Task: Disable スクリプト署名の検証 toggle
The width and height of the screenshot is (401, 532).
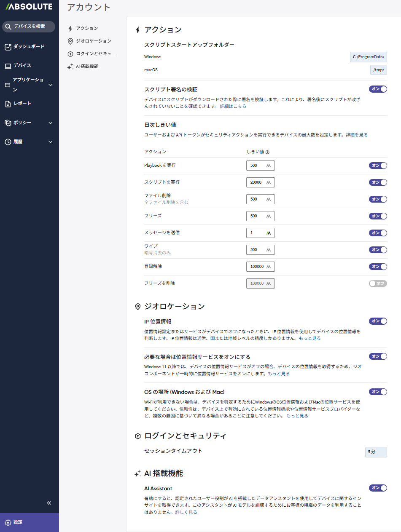Action: tap(378, 89)
